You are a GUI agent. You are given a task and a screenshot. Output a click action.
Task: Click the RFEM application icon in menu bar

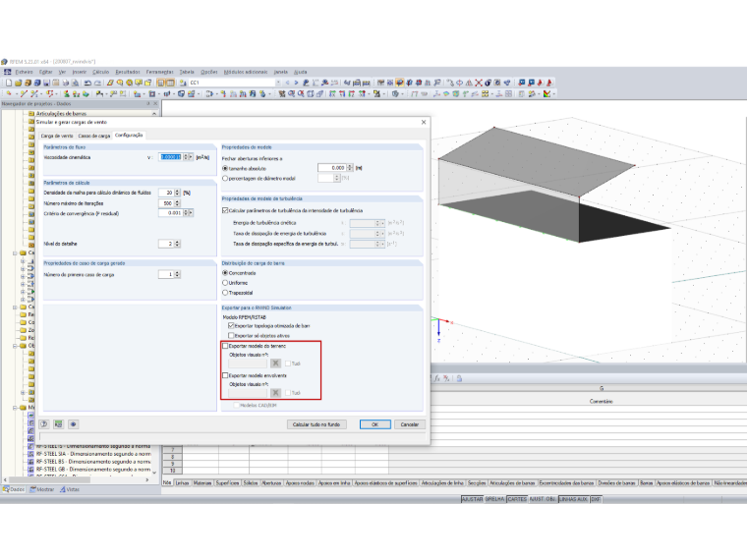(x=7, y=72)
